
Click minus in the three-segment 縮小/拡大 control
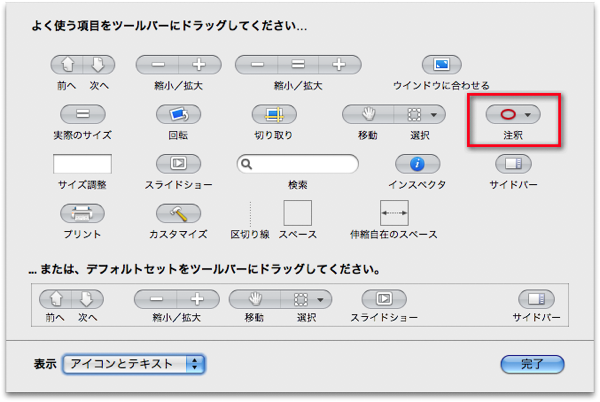[257, 64]
